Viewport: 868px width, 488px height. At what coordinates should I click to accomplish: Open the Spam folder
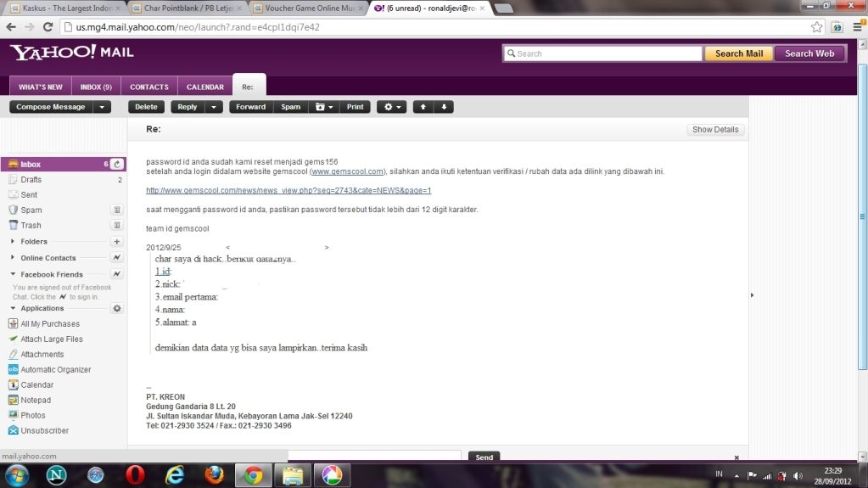(31, 210)
